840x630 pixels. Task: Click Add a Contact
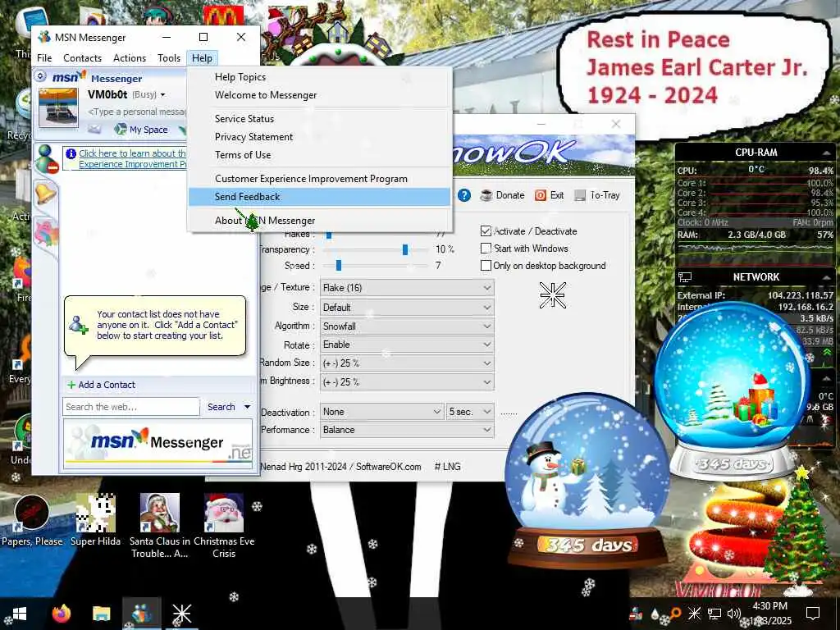click(x=101, y=385)
